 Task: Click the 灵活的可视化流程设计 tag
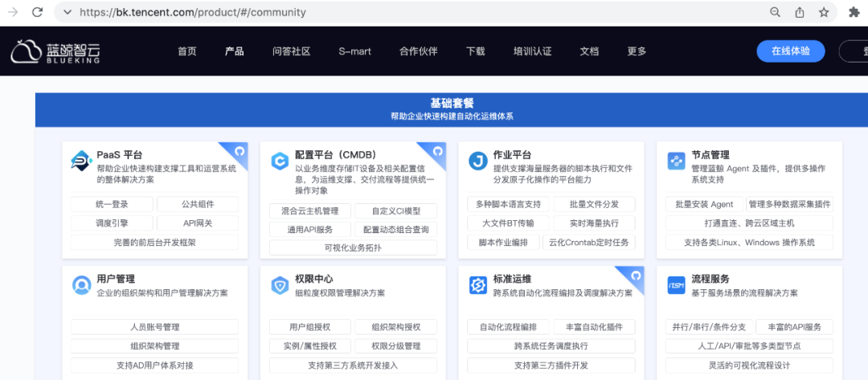[x=749, y=365]
